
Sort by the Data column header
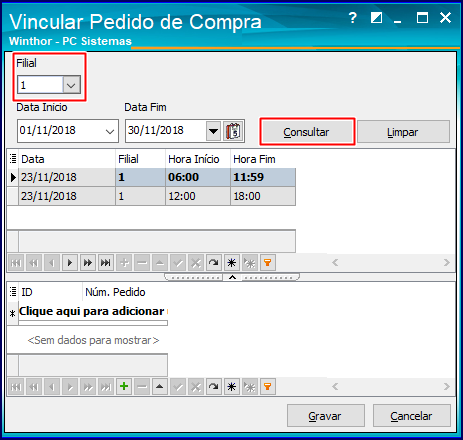click(67, 159)
